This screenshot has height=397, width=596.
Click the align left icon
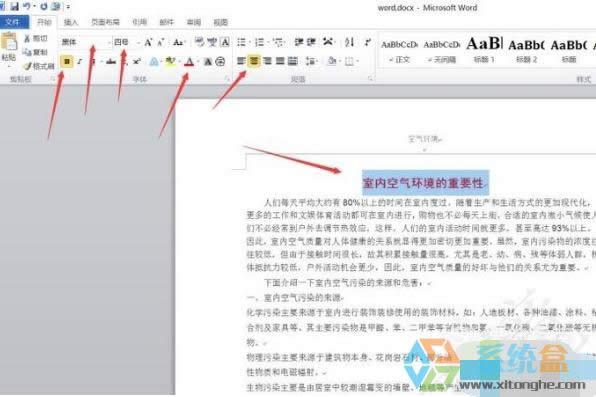click(241, 61)
